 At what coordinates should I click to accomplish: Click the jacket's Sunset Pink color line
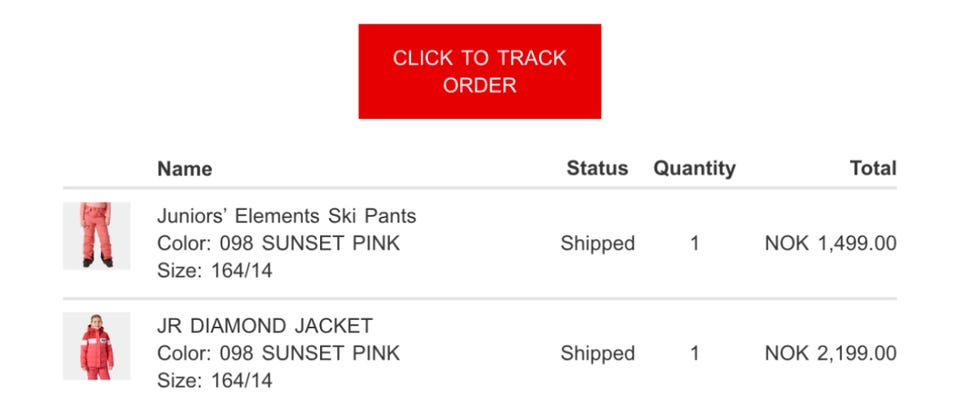point(278,353)
